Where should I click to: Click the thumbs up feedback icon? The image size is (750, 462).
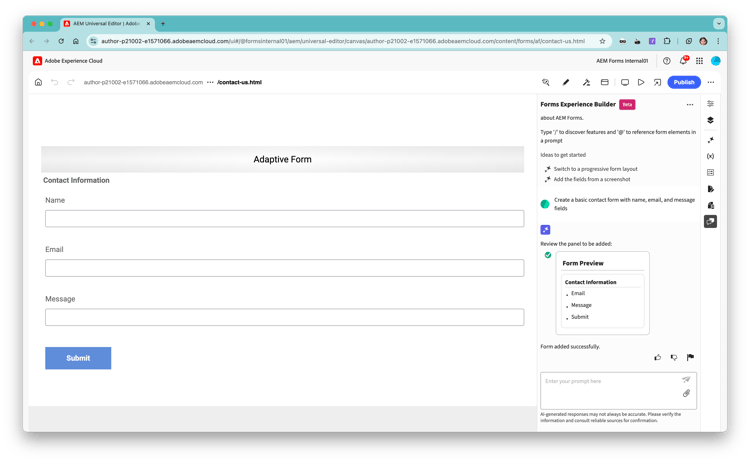658,357
